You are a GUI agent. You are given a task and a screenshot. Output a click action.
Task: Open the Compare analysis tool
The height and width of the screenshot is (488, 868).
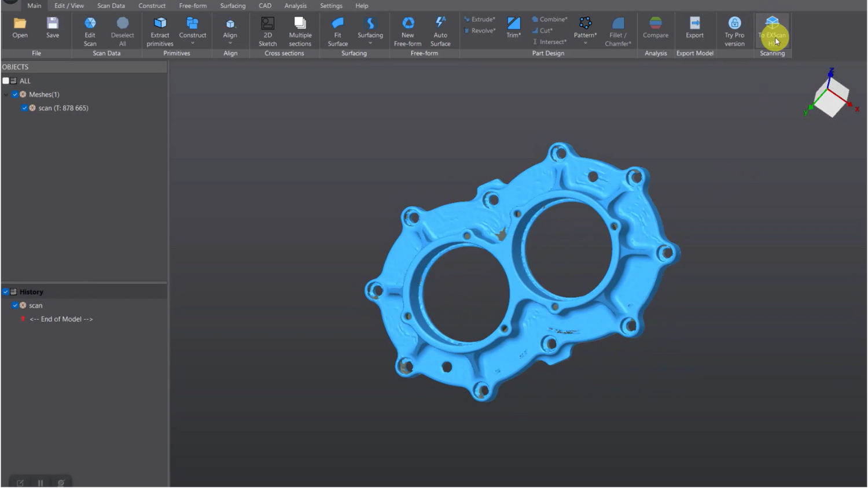point(655,24)
